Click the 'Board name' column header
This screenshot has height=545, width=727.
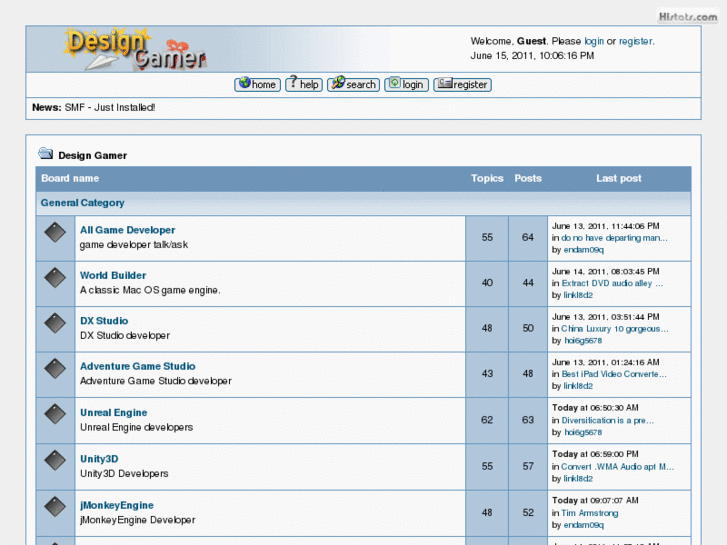[70, 179]
